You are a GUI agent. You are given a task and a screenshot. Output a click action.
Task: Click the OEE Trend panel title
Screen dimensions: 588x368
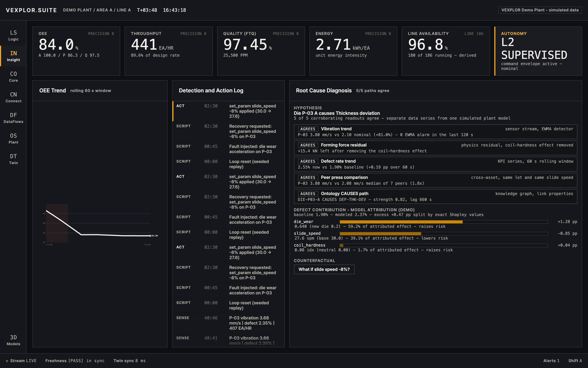pos(53,91)
